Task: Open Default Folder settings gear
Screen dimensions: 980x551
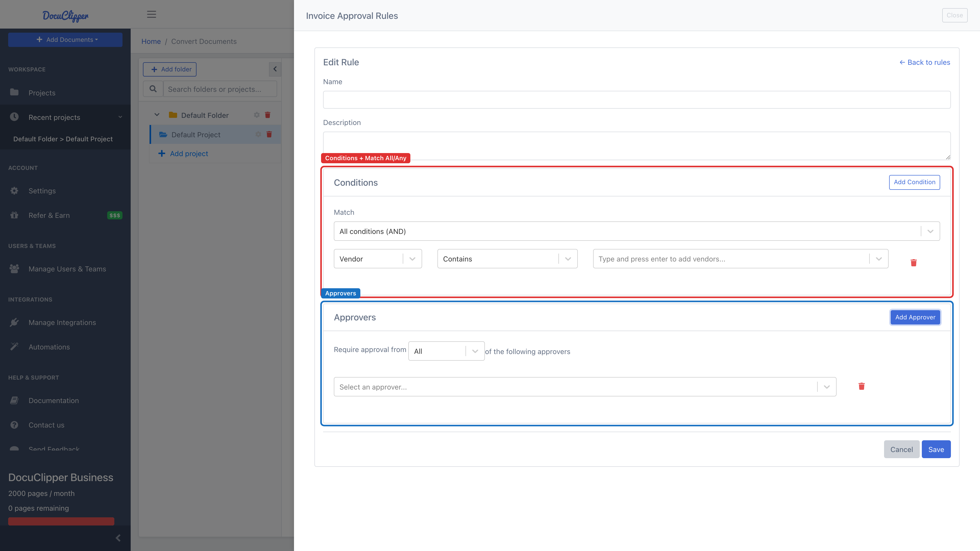Action: (x=257, y=115)
